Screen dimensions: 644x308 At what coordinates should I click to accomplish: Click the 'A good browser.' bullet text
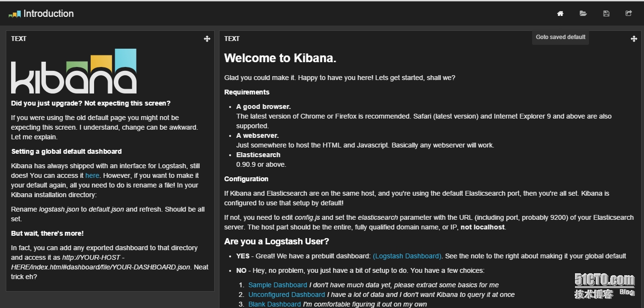tap(263, 107)
